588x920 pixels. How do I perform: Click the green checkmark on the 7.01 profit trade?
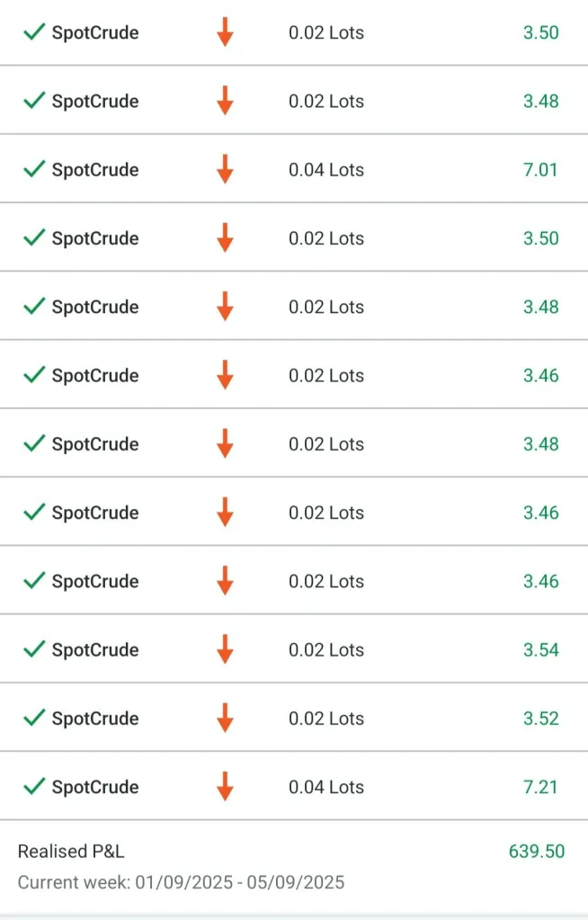(34, 169)
